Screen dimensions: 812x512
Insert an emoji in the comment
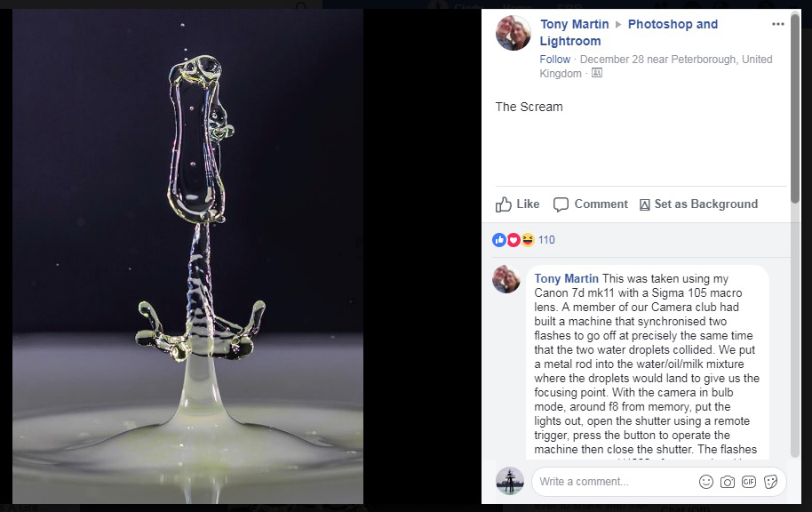[706, 482]
